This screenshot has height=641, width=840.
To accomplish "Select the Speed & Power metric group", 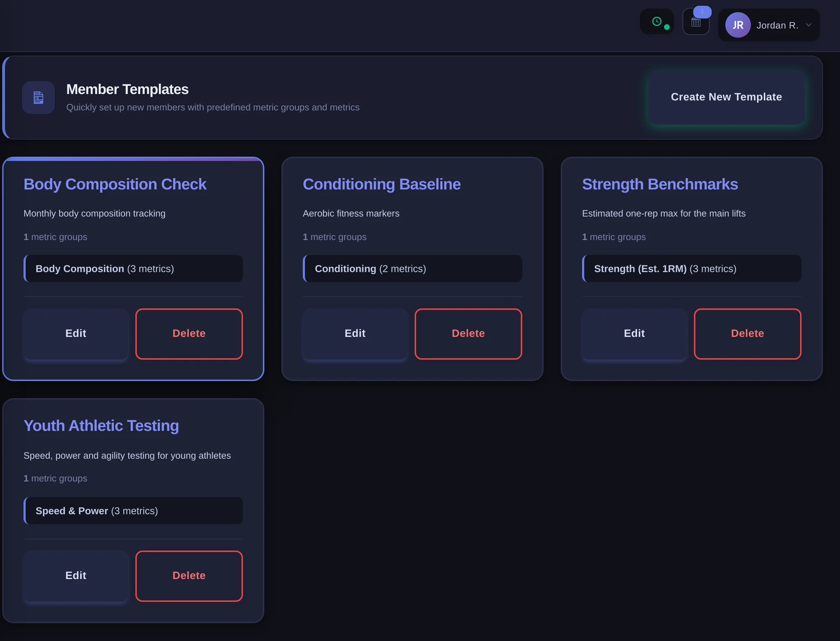I will tap(133, 511).
